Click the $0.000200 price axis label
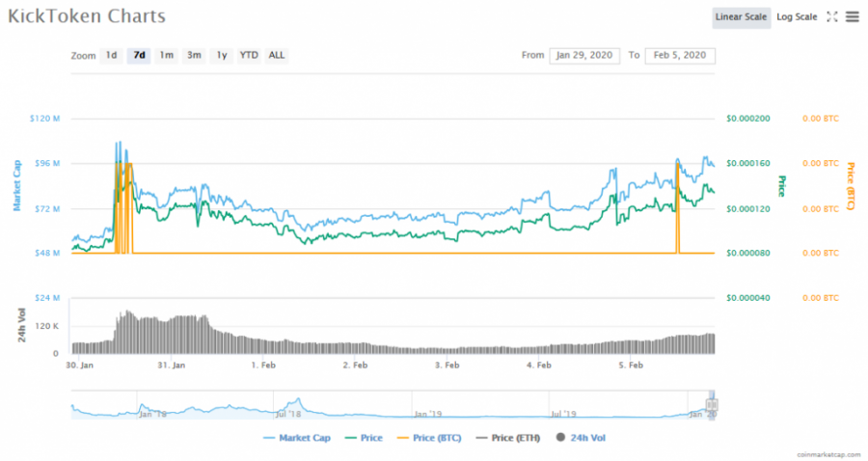Screen dimensions: 868x461 click(x=747, y=119)
